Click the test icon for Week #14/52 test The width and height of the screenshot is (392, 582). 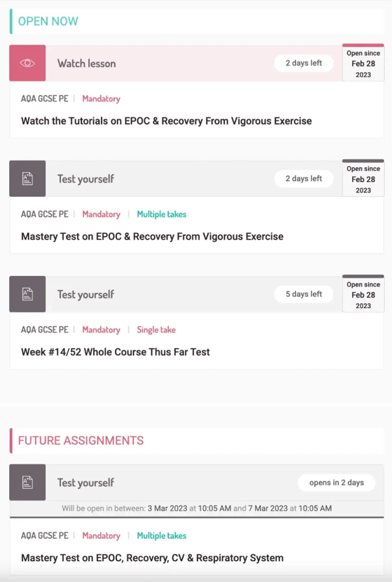(28, 294)
